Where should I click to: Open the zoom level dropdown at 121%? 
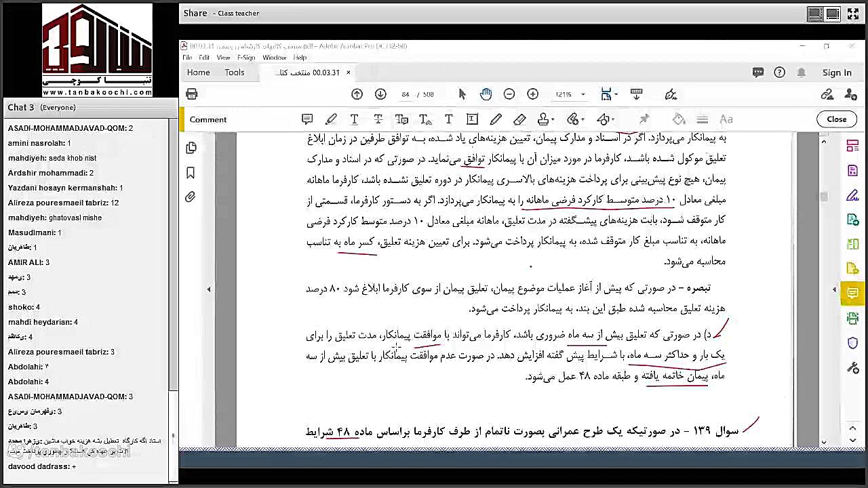[x=568, y=94]
